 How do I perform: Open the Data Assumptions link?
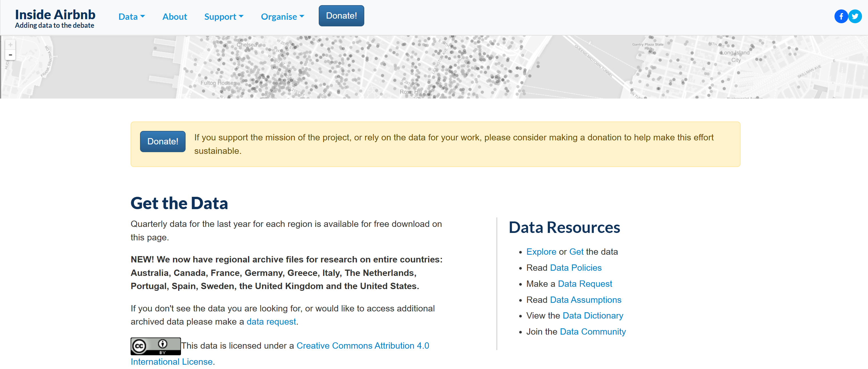(585, 300)
